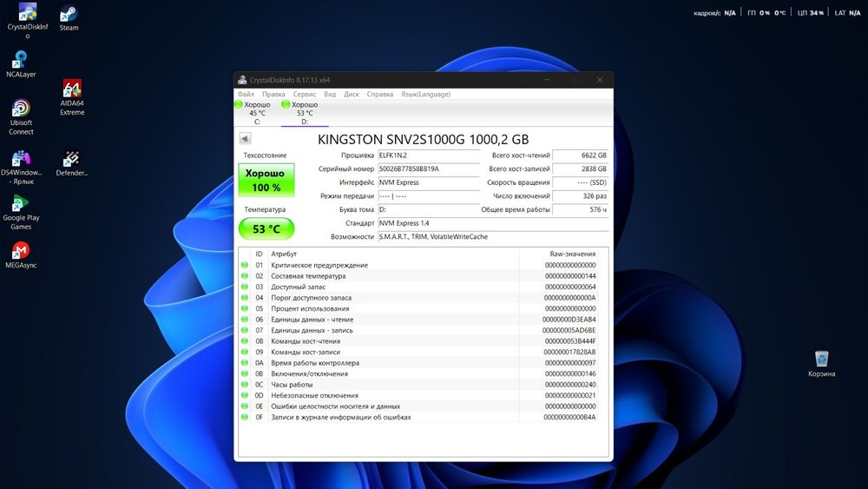Open AIDA64 Extreme desktop shortcut
The height and width of the screenshot is (489, 868).
[x=72, y=97]
